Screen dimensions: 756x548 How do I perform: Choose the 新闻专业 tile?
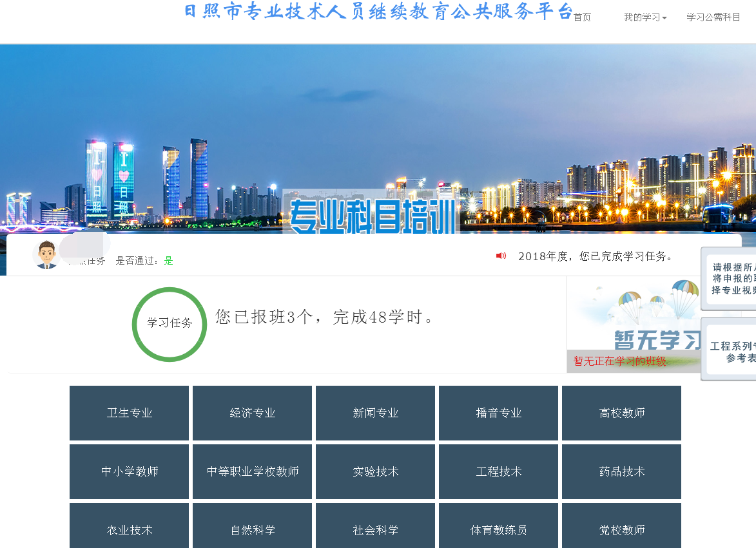point(375,413)
